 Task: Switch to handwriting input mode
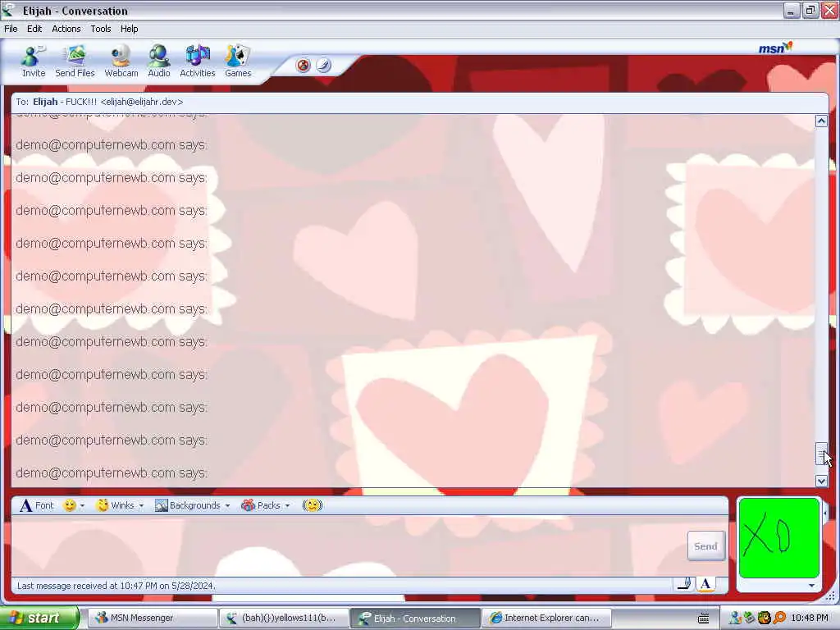click(x=685, y=584)
